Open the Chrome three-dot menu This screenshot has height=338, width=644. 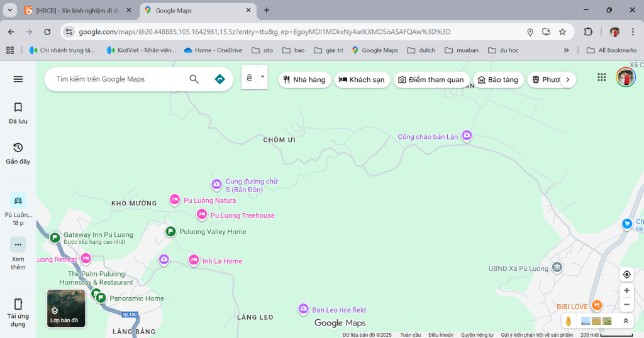coord(633,31)
